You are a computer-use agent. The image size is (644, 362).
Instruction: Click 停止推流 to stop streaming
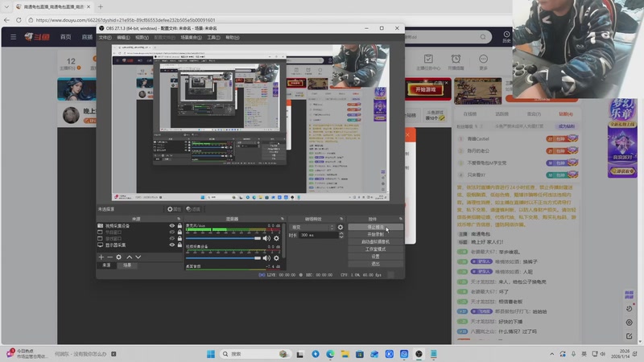(375, 227)
